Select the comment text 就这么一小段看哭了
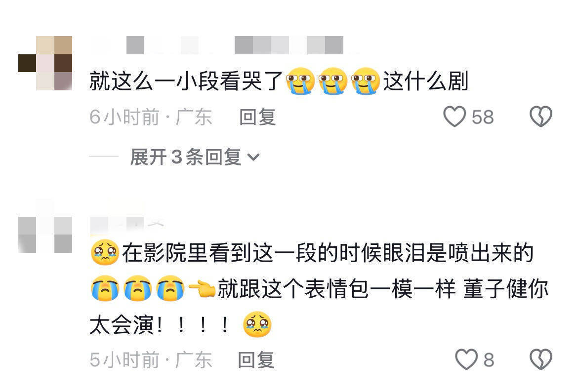 coord(186,81)
